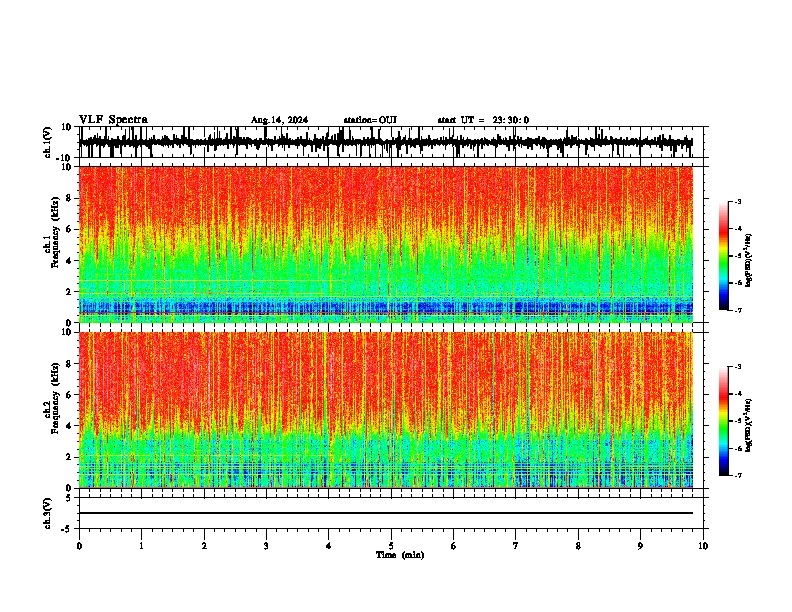Image resolution: width=792 pixels, height=612 pixels.
Task: Click time axis tick label '8'
Action: coord(578,546)
